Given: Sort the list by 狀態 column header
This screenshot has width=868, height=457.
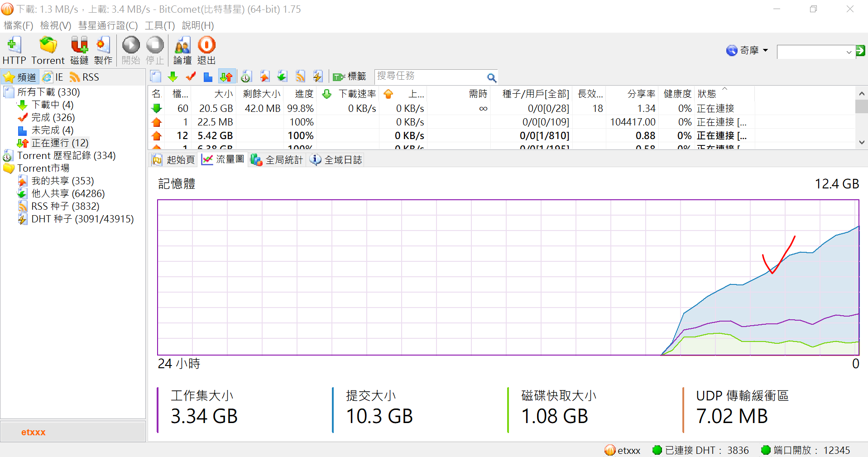Looking at the screenshot, I should [x=707, y=94].
